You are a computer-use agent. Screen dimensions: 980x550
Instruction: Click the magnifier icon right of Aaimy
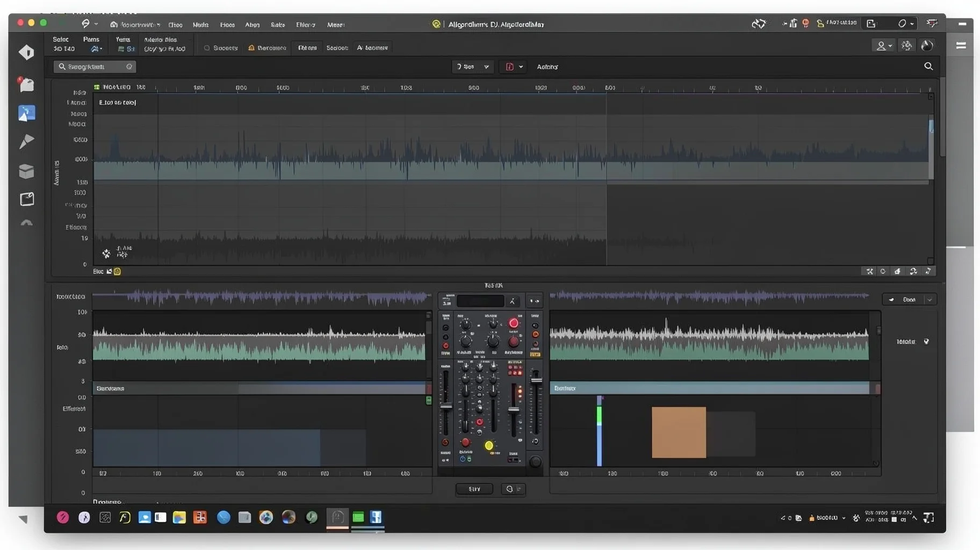pos(928,66)
